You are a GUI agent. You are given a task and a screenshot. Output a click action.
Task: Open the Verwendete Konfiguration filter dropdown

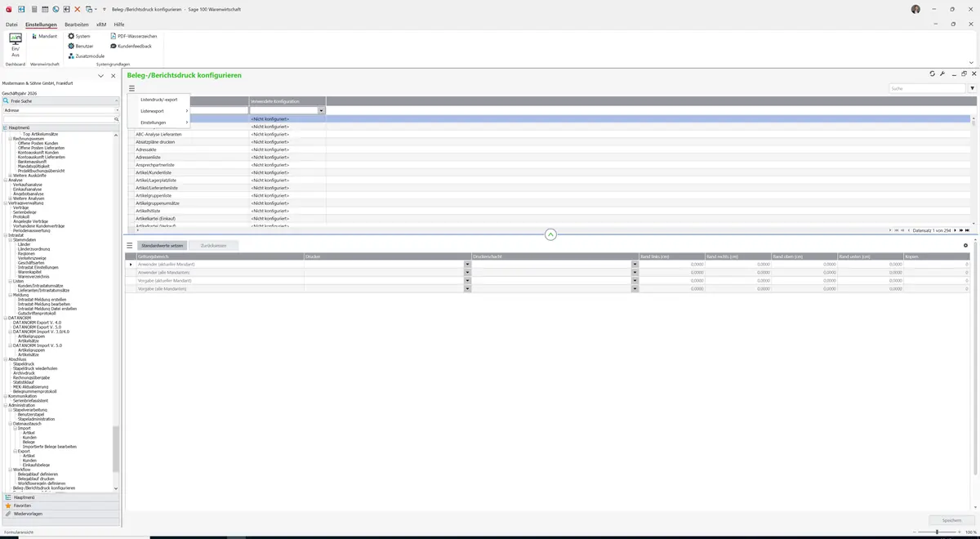point(322,110)
